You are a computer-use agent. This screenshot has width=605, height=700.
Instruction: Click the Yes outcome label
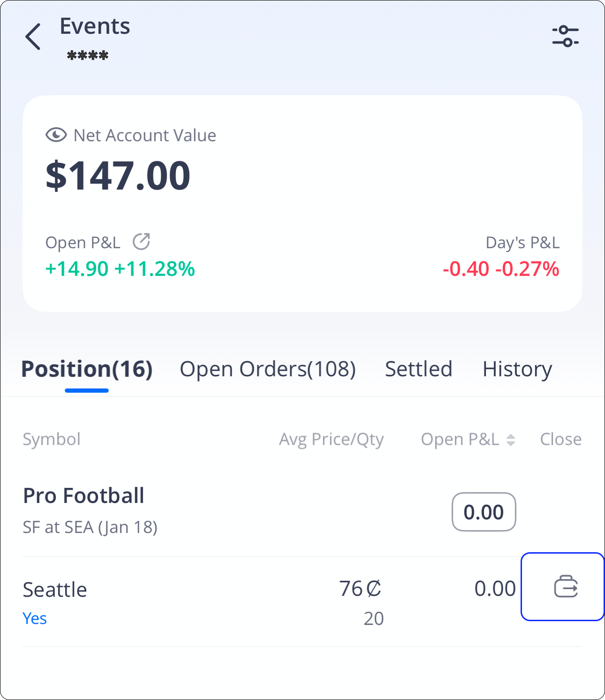35,618
